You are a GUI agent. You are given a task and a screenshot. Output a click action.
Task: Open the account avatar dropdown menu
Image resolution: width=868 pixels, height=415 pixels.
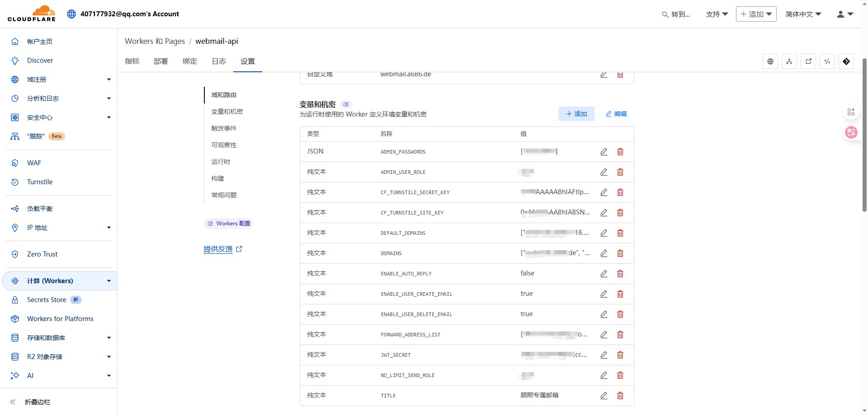tap(844, 14)
